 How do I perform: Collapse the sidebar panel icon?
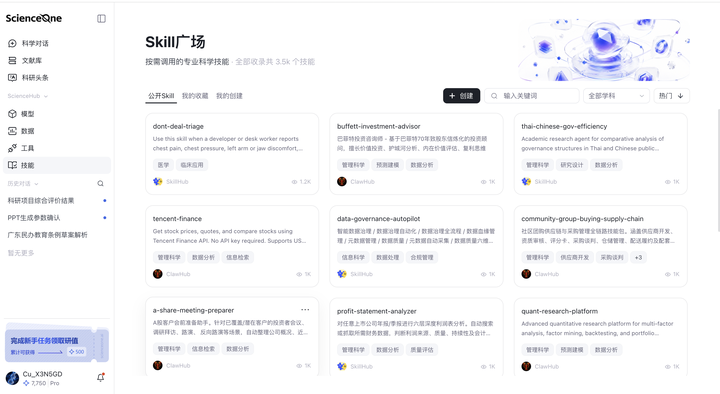[x=101, y=18]
